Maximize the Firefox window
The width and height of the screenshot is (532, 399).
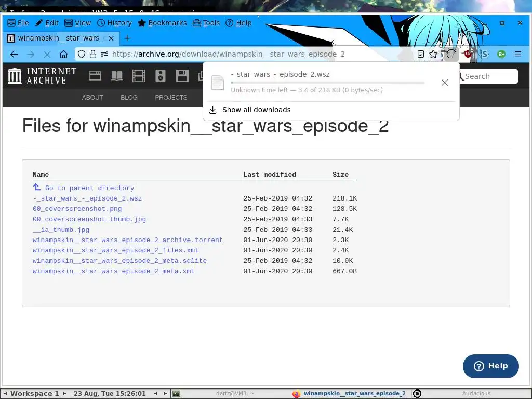502,23
